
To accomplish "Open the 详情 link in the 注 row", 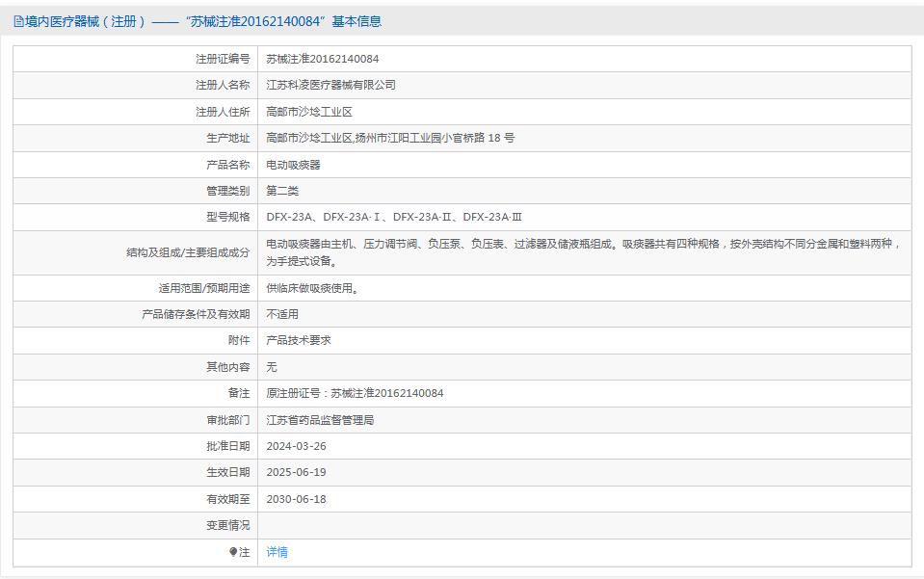I will [x=277, y=552].
